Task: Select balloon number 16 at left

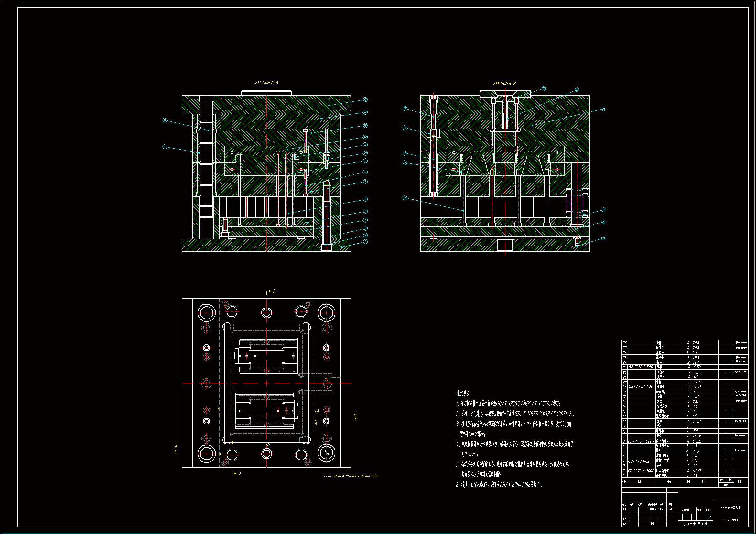Action: (165, 120)
